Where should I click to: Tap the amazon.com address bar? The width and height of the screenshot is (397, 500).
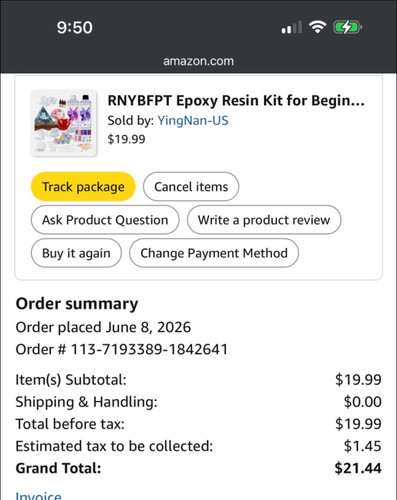[x=198, y=61]
